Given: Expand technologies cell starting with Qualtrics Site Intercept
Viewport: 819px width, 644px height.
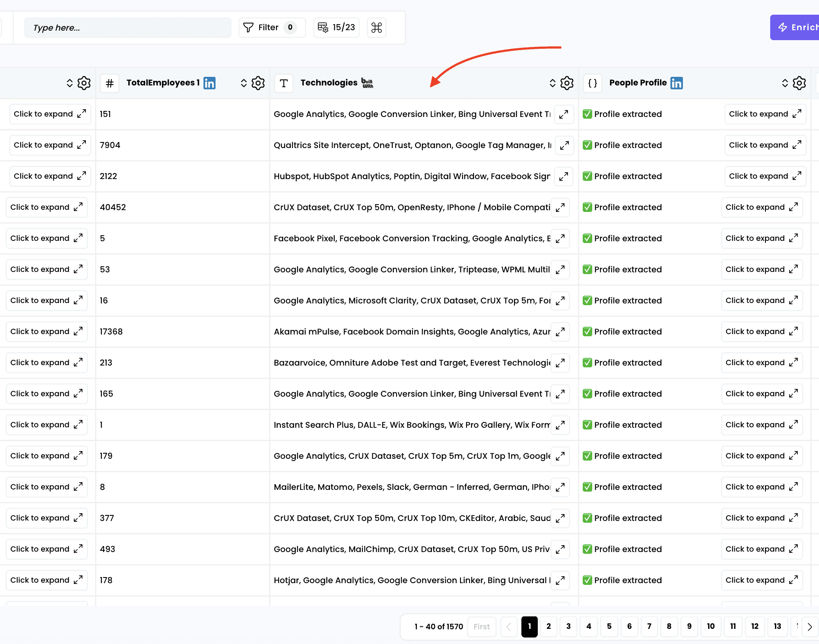Looking at the screenshot, I should 564,145.
